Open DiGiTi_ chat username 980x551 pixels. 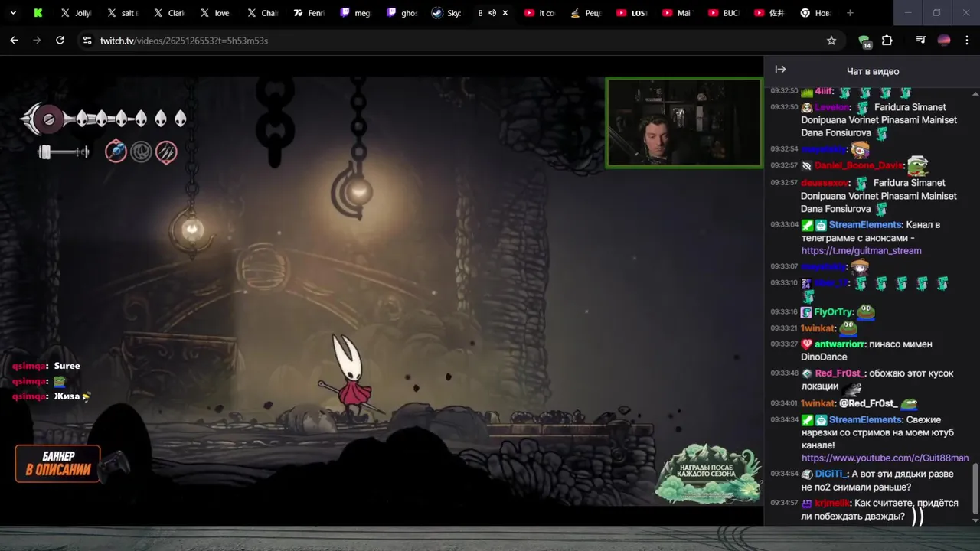(x=831, y=474)
